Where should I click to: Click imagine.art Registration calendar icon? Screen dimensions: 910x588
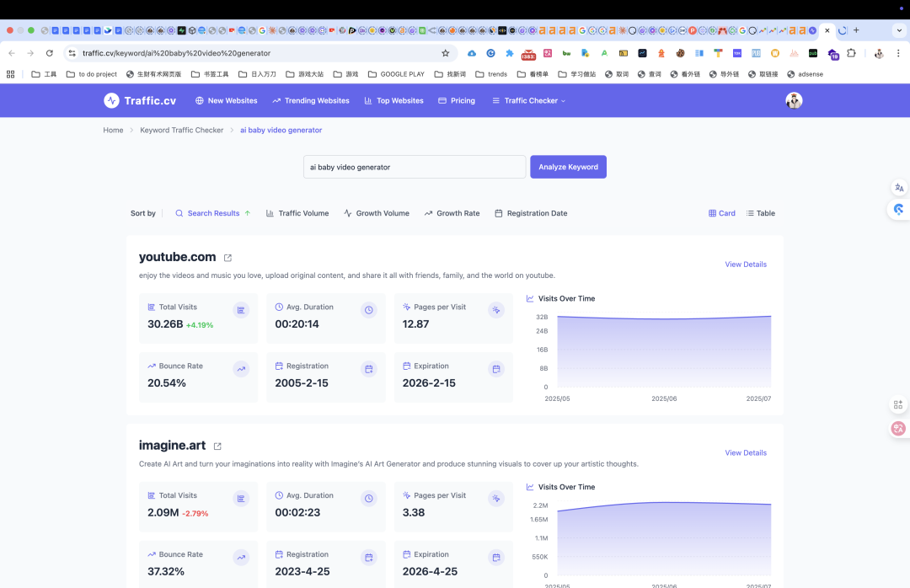click(368, 558)
